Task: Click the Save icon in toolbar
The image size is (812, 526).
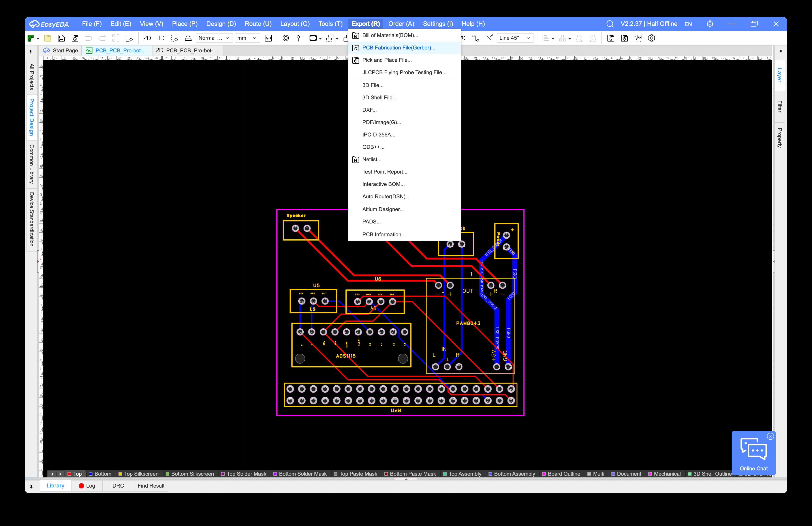Action: (x=61, y=38)
